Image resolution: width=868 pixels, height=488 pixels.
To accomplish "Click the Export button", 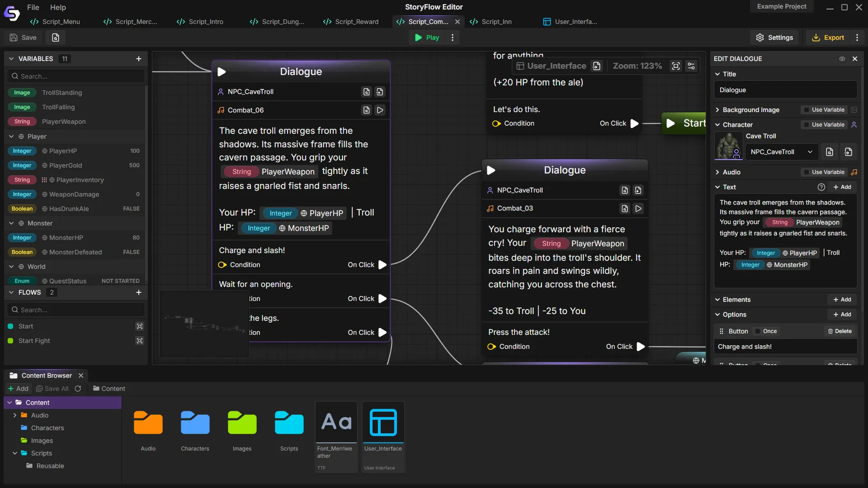I will pos(829,38).
